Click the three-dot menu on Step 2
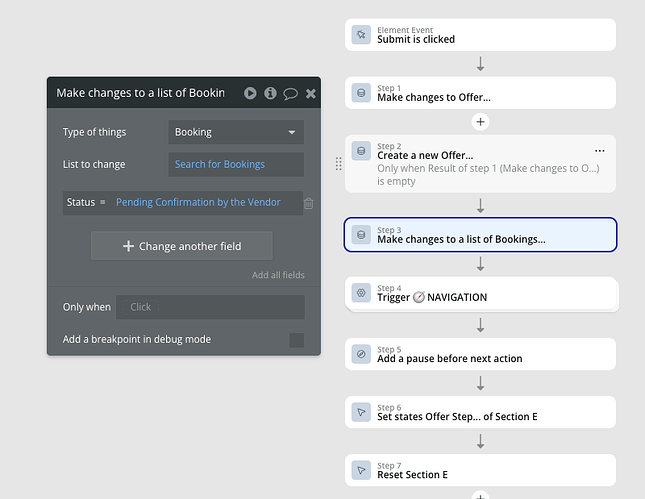This screenshot has width=645, height=499. 600,151
